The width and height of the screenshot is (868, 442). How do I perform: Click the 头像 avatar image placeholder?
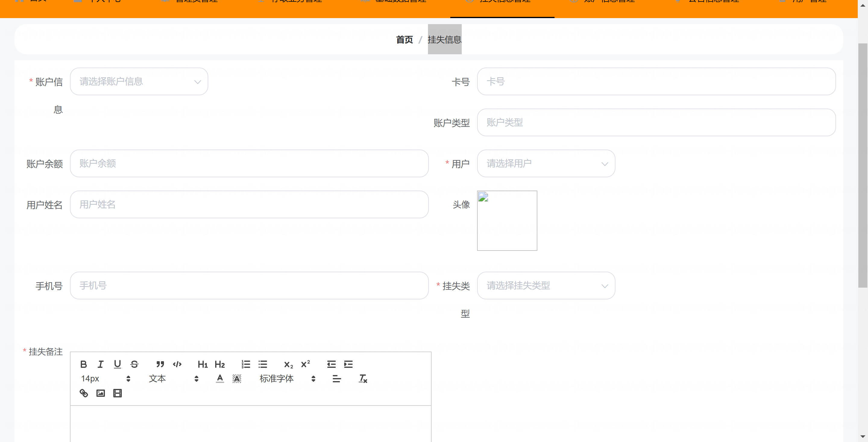click(507, 220)
